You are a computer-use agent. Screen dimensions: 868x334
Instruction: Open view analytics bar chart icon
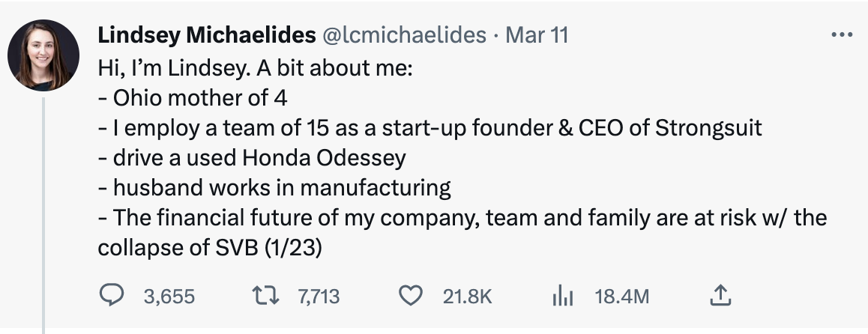coord(562,297)
